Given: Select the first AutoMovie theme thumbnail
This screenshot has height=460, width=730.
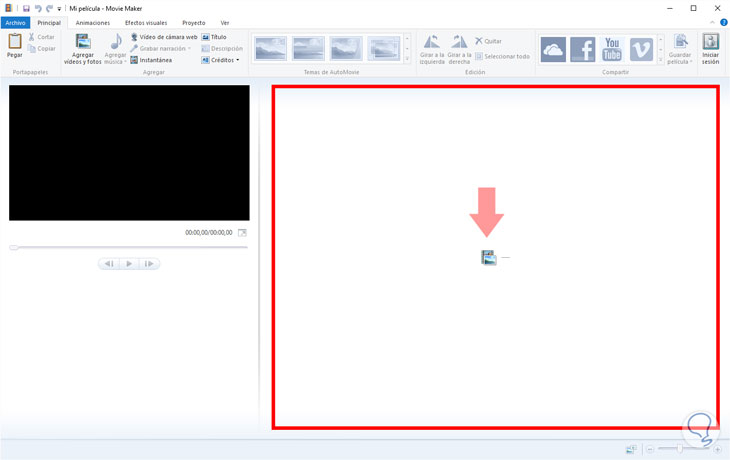Looking at the screenshot, I should [270, 48].
